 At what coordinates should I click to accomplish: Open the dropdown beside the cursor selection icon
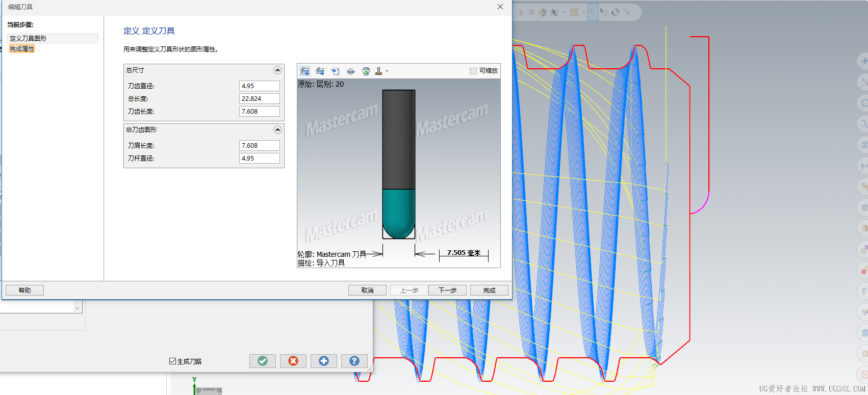click(x=564, y=12)
